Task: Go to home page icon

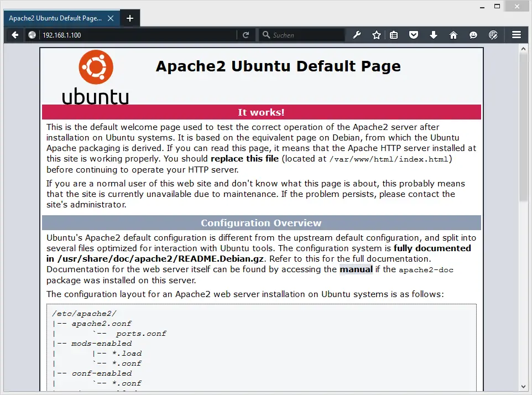Action: [453, 35]
